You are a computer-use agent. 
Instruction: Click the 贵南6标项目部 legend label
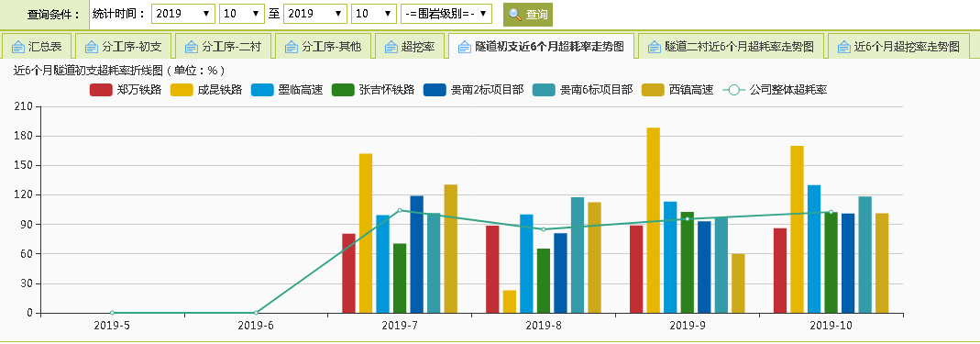[x=596, y=90]
